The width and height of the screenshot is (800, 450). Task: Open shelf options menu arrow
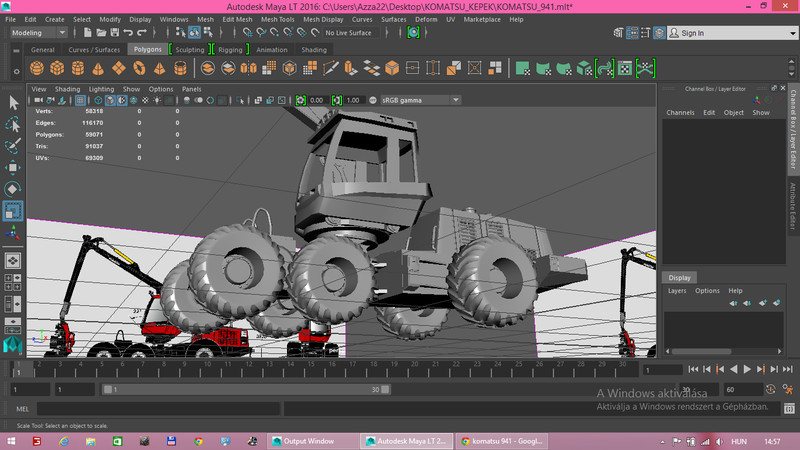(x=16, y=71)
